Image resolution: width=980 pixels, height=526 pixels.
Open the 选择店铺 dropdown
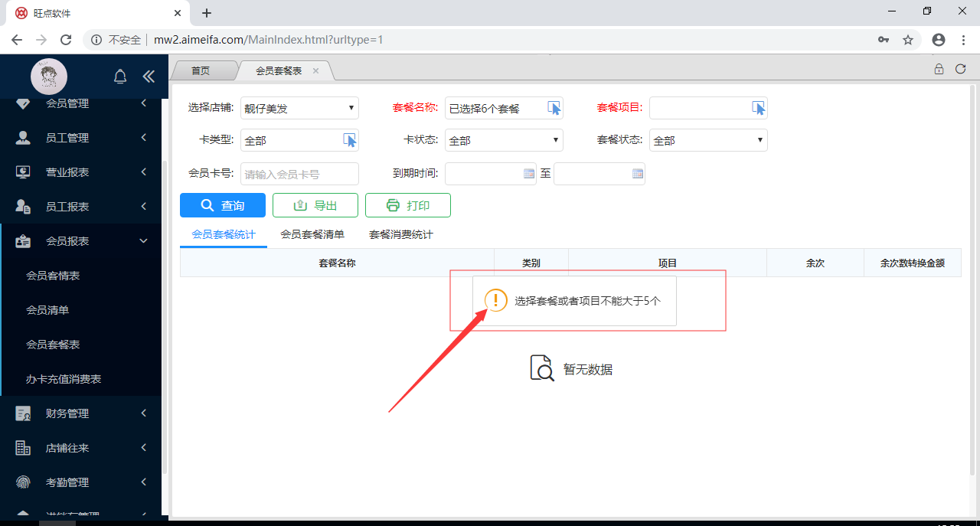[x=299, y=108]
